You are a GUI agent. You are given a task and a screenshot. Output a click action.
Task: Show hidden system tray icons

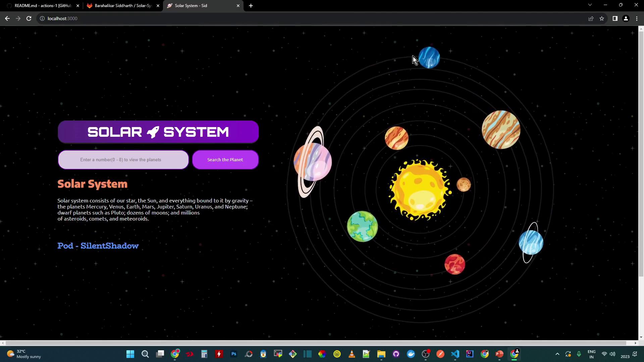pyautogui.click(x=557, y=354)
